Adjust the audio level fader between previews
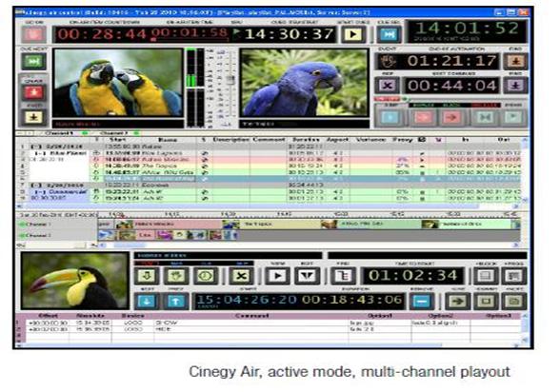 point(230,80)
